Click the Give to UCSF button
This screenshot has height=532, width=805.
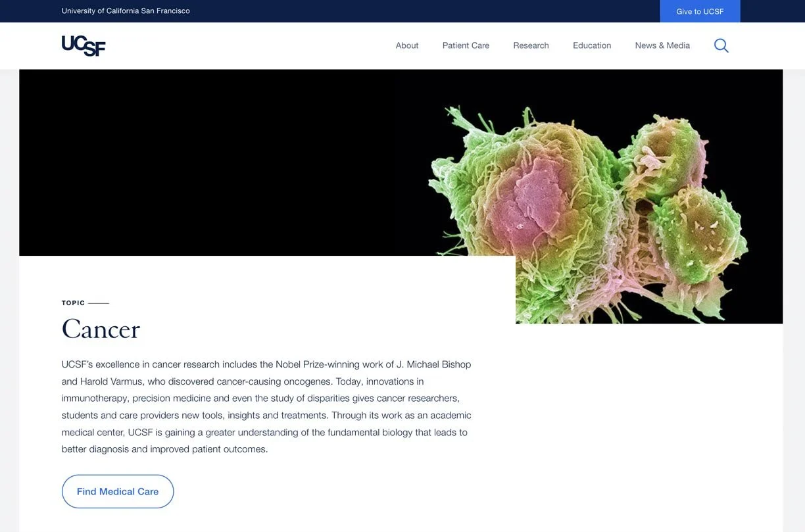coord(700,11)
